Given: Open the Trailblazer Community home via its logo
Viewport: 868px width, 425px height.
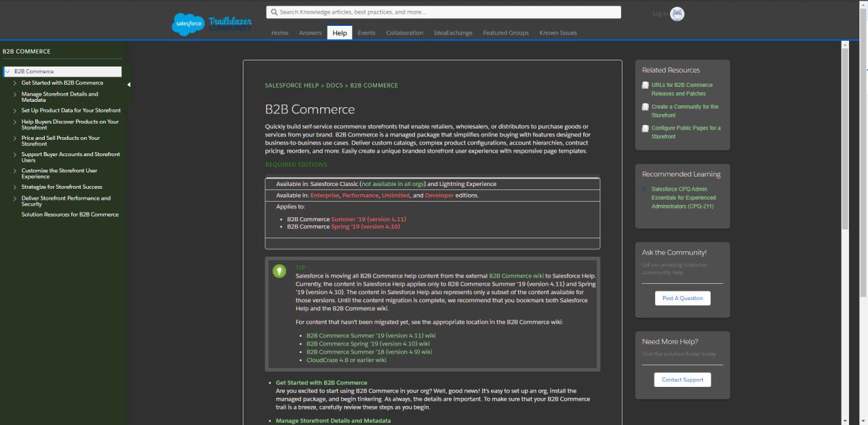Looking at the screenshot, I should pyautogui.click(x=231, y=24).
